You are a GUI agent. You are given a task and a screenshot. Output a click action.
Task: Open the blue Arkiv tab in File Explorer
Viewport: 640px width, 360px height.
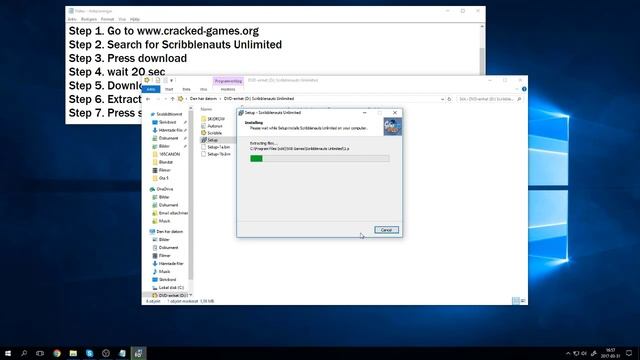pyautogui.click(x=151, y=89)
